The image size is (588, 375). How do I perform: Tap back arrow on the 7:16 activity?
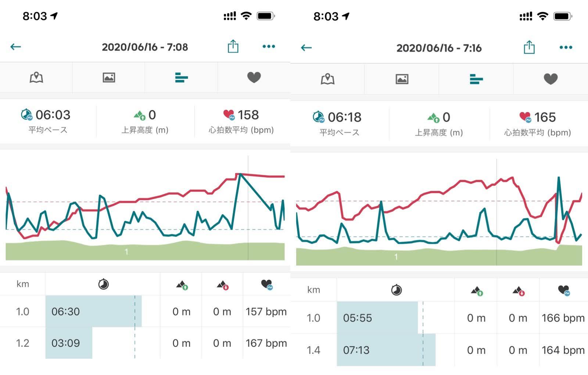pos(306,48)
